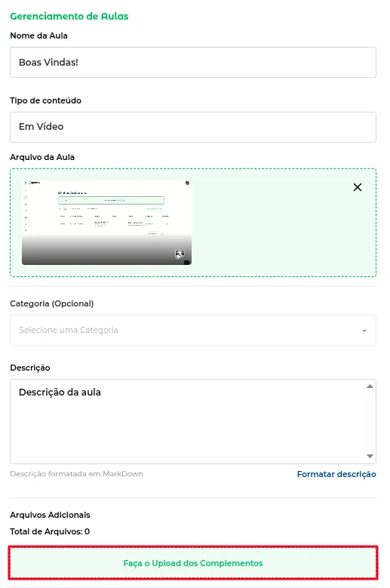Click the Descrição formatada em MarkDown hint
The image size is (390, 588).
76,473
